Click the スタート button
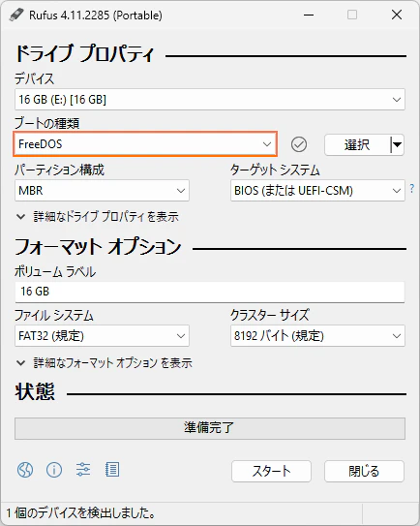This screenshot has height=526, width=420. pyautogui.click(x=271, y=472)
